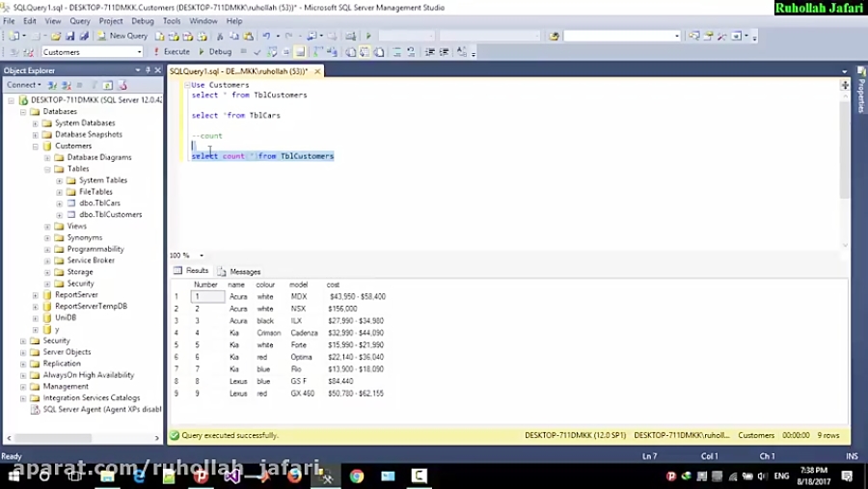The image size is (868, 489).
Task: Click Uncomment selected lines icon
Action: click(411, 52)
